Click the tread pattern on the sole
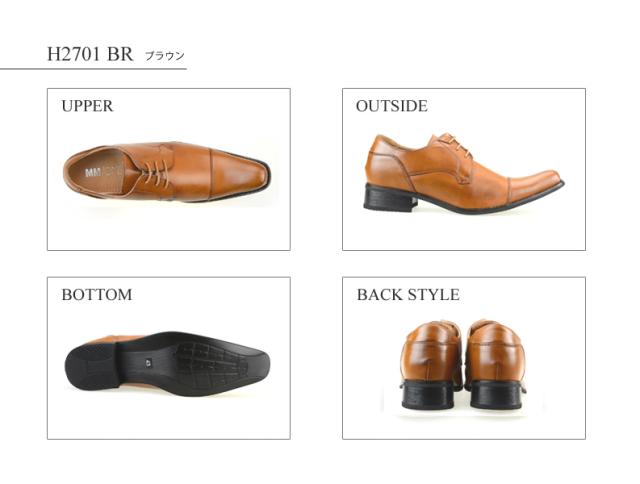 [x=210, y=364]
